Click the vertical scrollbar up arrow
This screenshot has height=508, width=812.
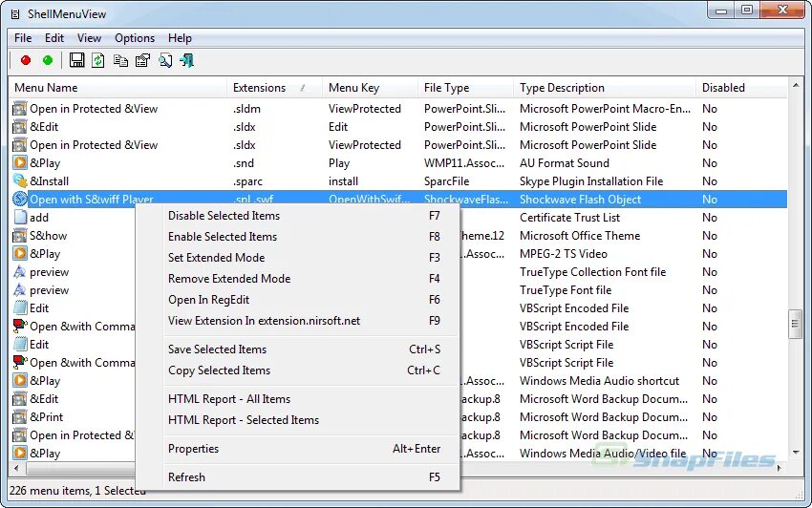(796, 85)
